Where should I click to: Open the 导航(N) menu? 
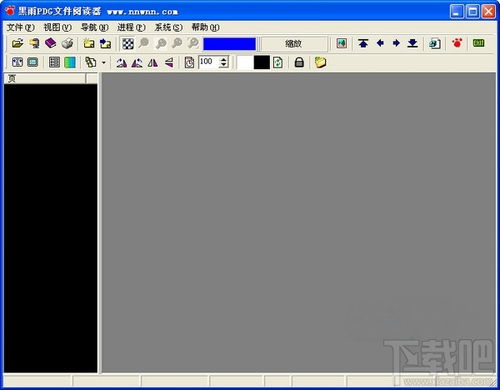pyautogui.click(x=95, y=27)
